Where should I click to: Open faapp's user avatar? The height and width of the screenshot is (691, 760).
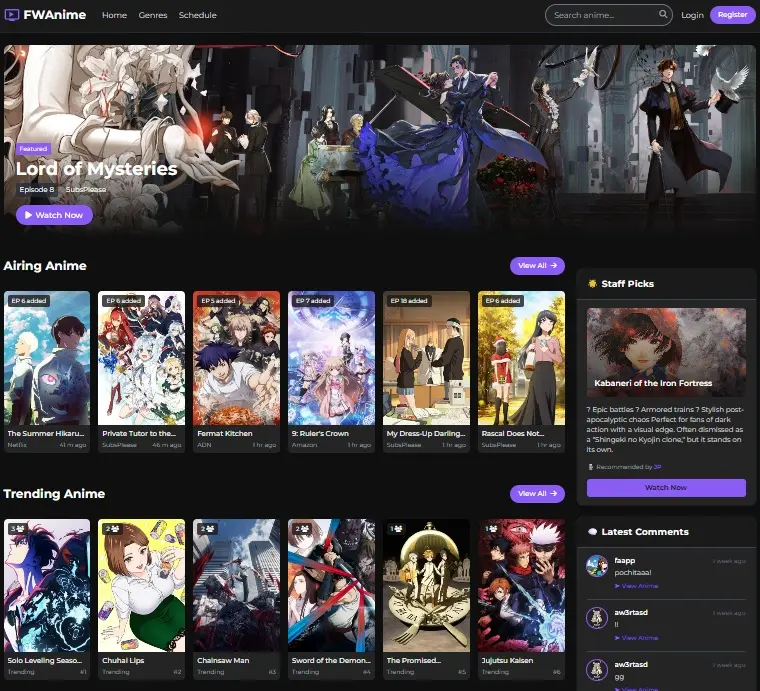(597, 565)
